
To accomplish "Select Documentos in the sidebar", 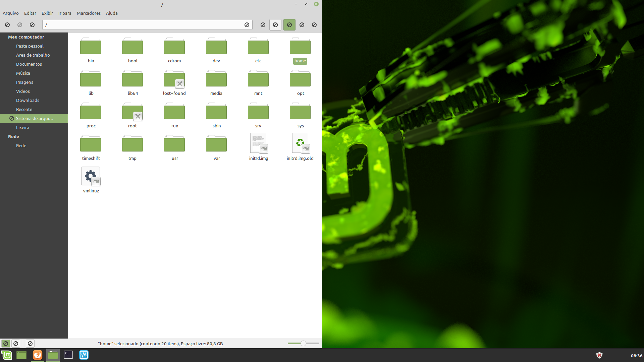I will tap(29, 64).
